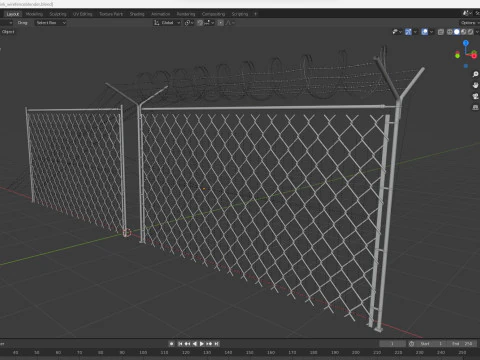Click the Drag label in tool settings
Screen dimensions: 480x360
click(x=22, y=23)
